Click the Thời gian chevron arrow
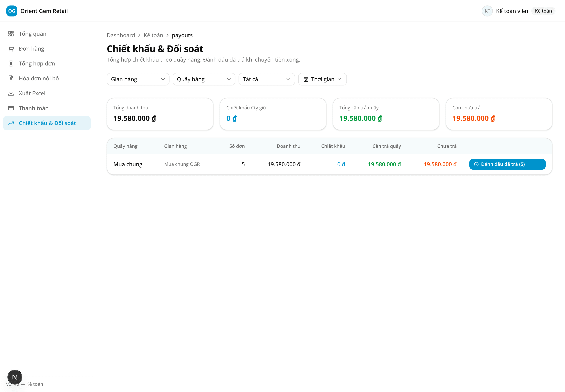This screenshot has height=392, width=565. click(x=340, y=79)
